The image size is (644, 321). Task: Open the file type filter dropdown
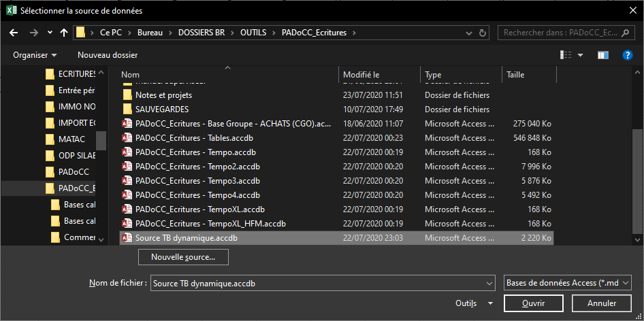pos(567,283)
